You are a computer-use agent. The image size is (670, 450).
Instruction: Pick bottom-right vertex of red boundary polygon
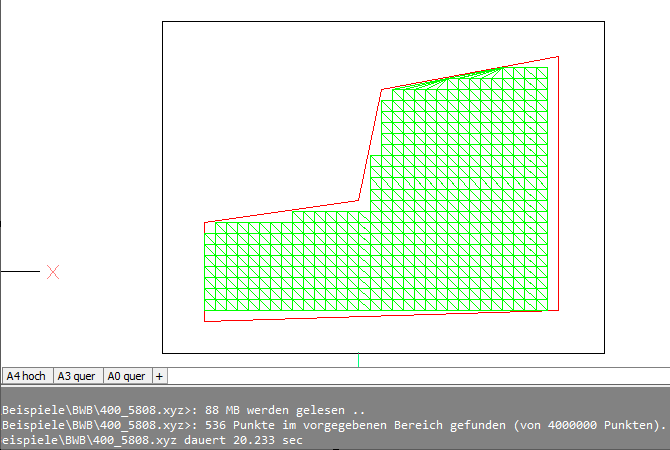tap(557, 310)
